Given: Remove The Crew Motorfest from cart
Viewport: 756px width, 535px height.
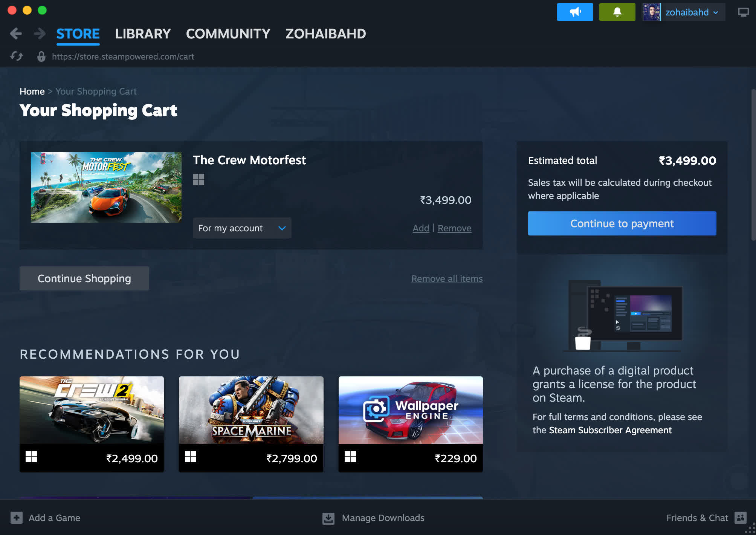Looking at the screenshot, I should 454,228.
